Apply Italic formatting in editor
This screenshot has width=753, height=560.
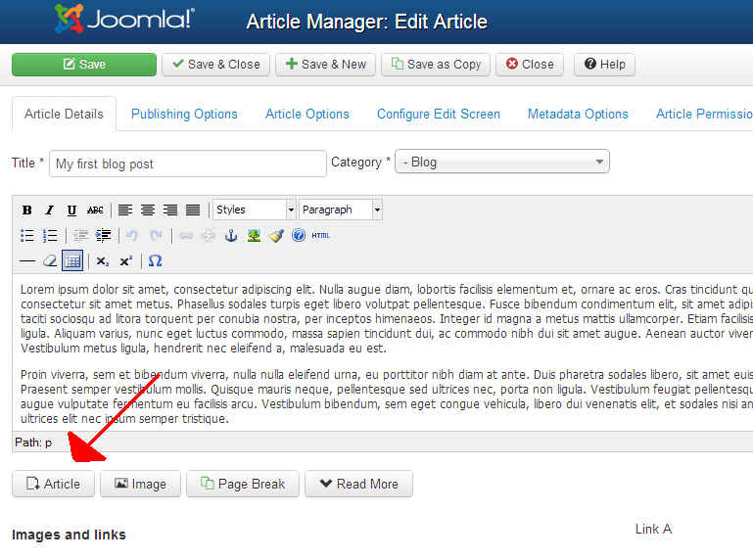tap(49, 210)
